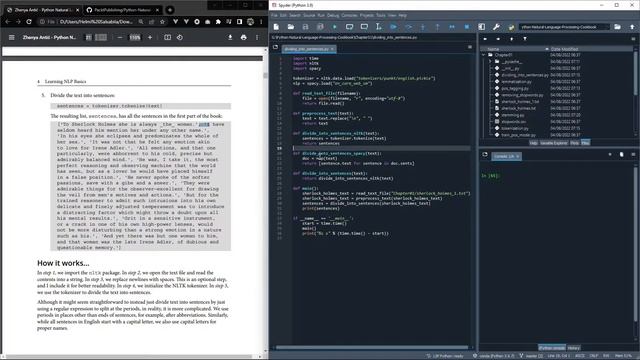Open Spyder Run menu

pyautogui.click(x=321, y=16)
